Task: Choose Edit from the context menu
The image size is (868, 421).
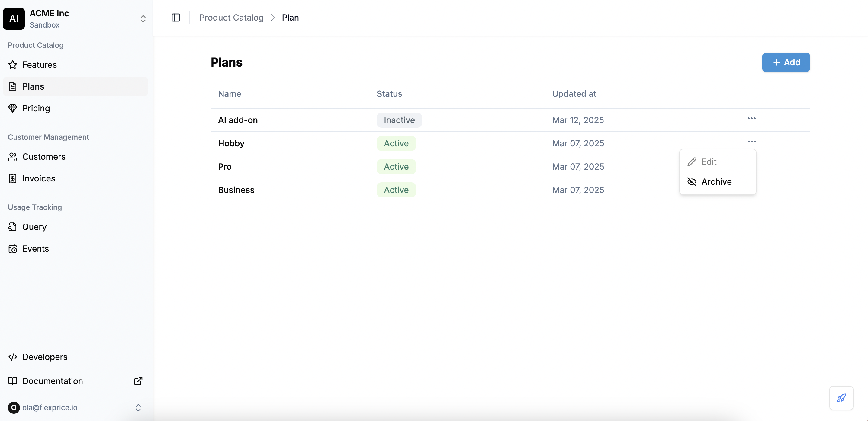Action: point(709,162)
